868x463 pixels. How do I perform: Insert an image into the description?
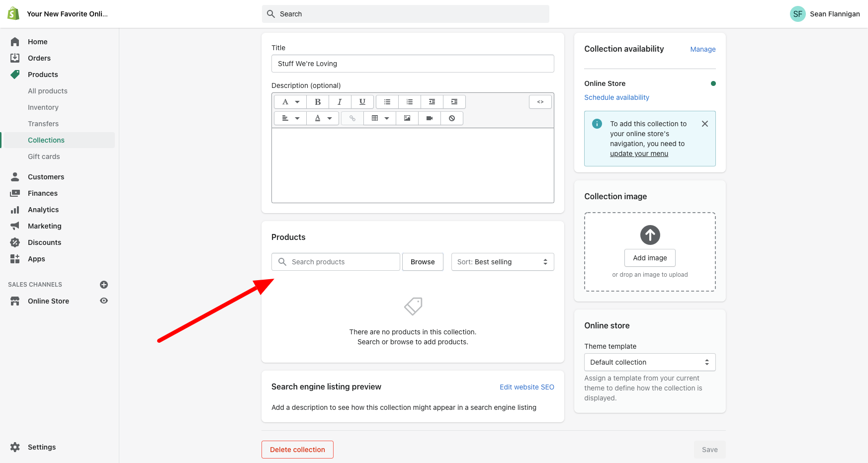coord(407,118)
